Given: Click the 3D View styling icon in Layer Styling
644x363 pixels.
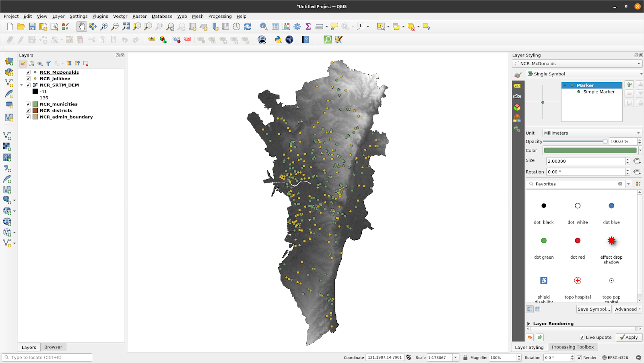Looking at the screenshot, I should (517, 107).
